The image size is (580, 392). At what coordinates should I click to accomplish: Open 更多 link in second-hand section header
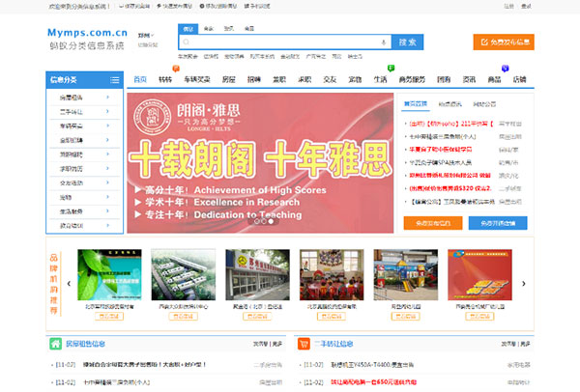pos(525,344)
